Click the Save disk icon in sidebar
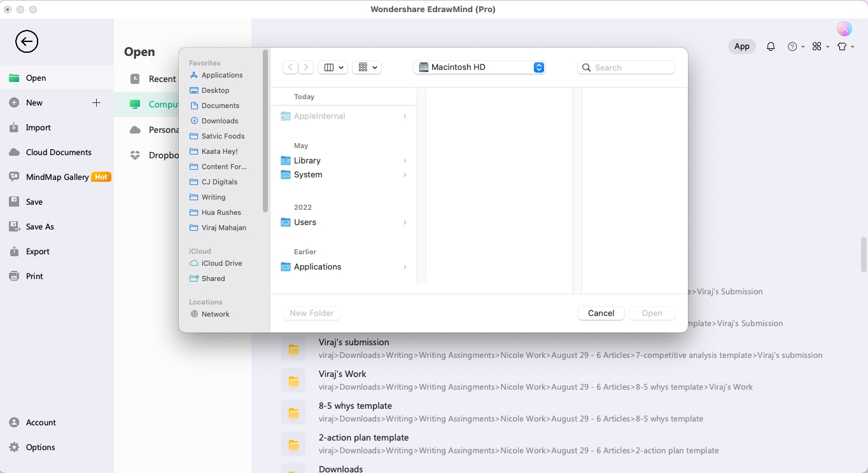868x473 pixels. pos(14,202)
